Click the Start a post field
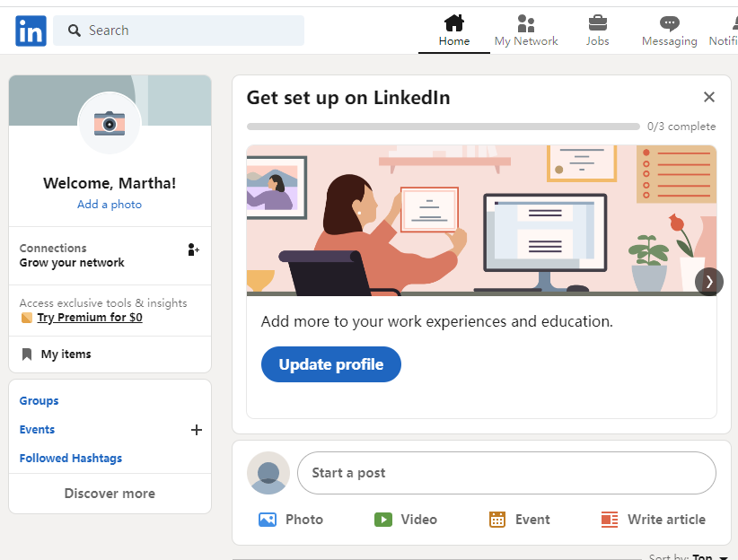 507,473
